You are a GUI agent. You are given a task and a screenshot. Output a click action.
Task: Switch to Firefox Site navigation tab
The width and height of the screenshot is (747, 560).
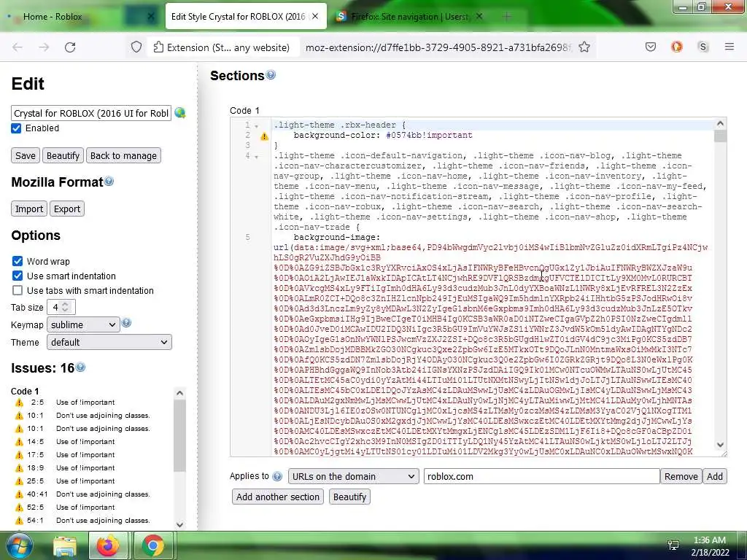[x=410, y=17]
